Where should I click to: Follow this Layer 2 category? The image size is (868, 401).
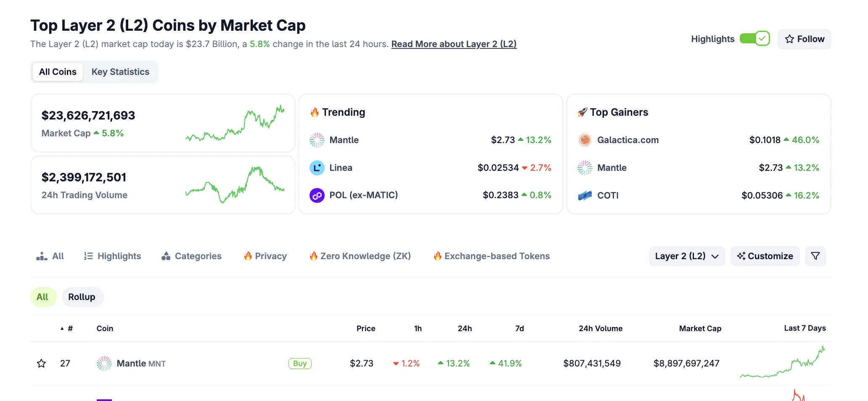coord(804,39)
